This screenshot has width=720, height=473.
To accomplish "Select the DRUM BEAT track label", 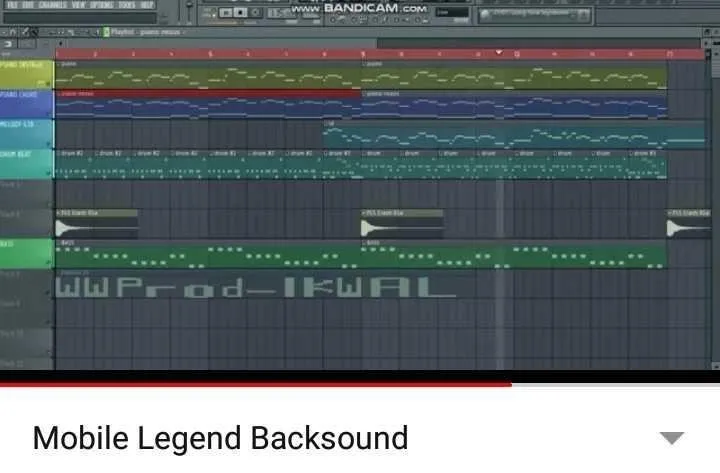I will tap(26, 164).
